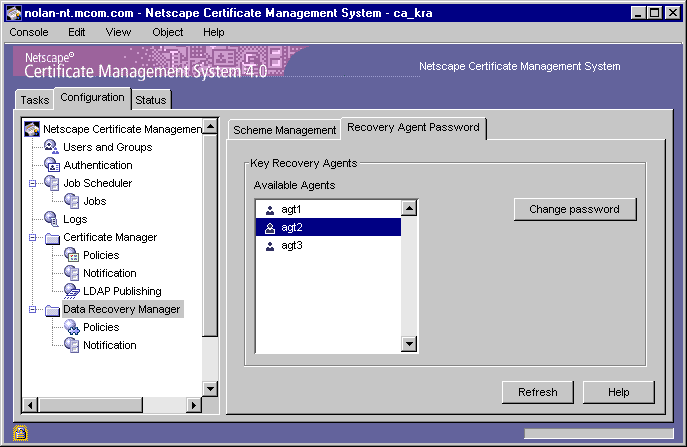Open the Help menu
Screen dimensions: 687x447
(214, 32)
